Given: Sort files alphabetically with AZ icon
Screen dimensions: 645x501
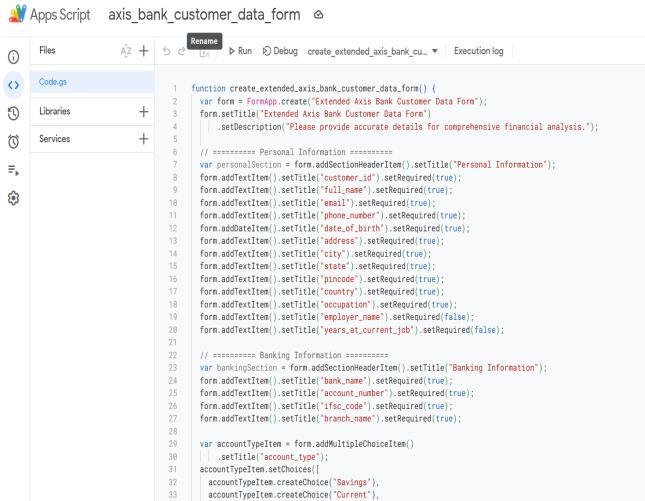Looking at the screenshot, I should point(126,51).
